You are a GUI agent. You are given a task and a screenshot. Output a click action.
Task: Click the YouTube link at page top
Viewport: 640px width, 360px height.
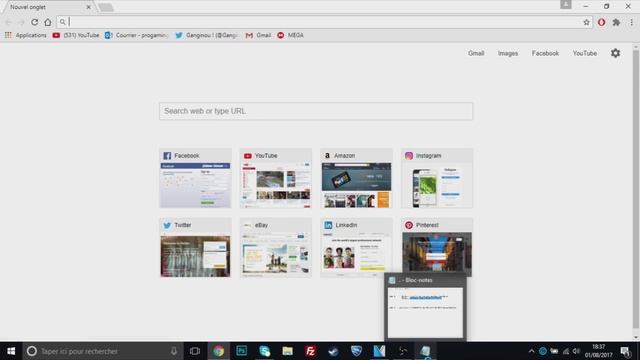tap(584, 53)
